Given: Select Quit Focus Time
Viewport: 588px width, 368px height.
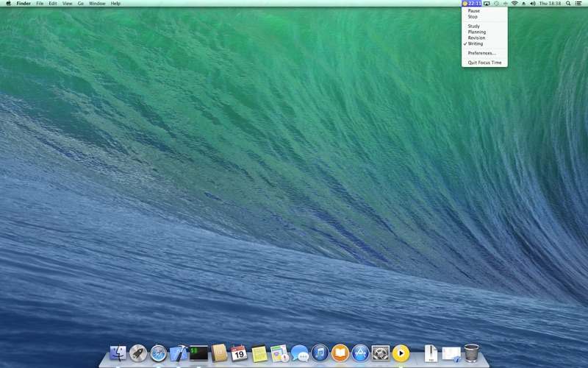Looking at the screenshot, I should pos(484,63).
